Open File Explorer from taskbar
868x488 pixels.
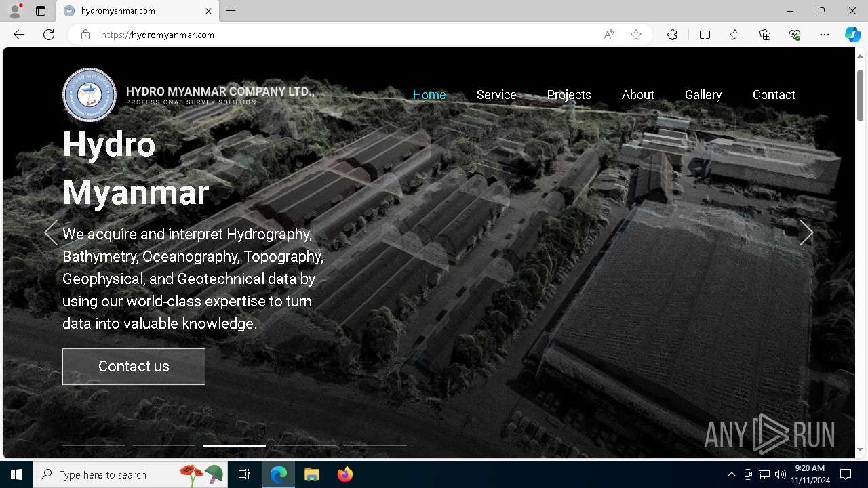pos(311,474)
